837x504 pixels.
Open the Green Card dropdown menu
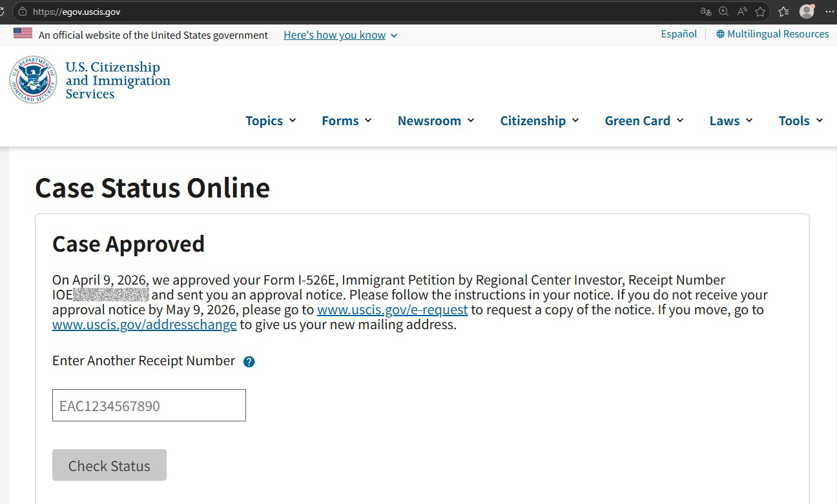point(644,121)
